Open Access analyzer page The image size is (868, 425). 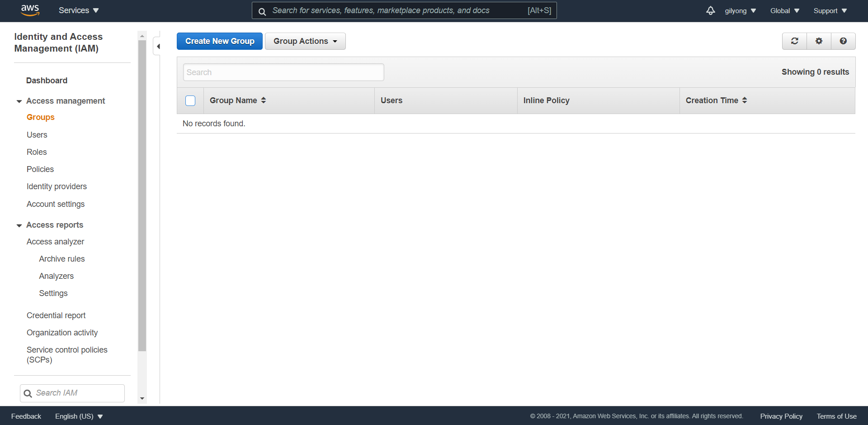(55, 242)
